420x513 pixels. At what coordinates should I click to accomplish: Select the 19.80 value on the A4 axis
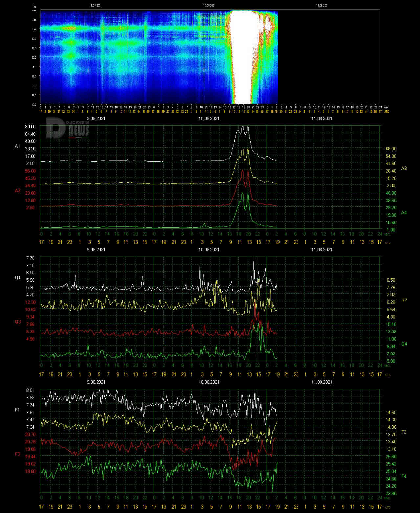[391, 215]
